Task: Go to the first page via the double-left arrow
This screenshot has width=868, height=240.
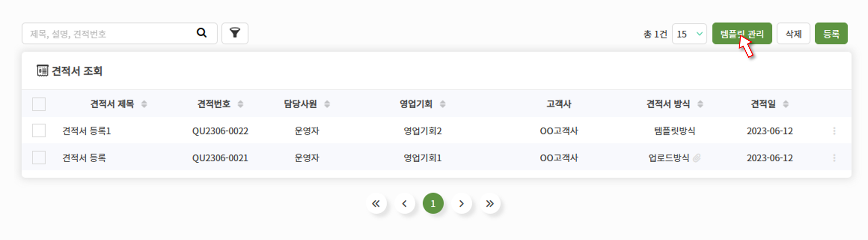Action: point(376,204)
